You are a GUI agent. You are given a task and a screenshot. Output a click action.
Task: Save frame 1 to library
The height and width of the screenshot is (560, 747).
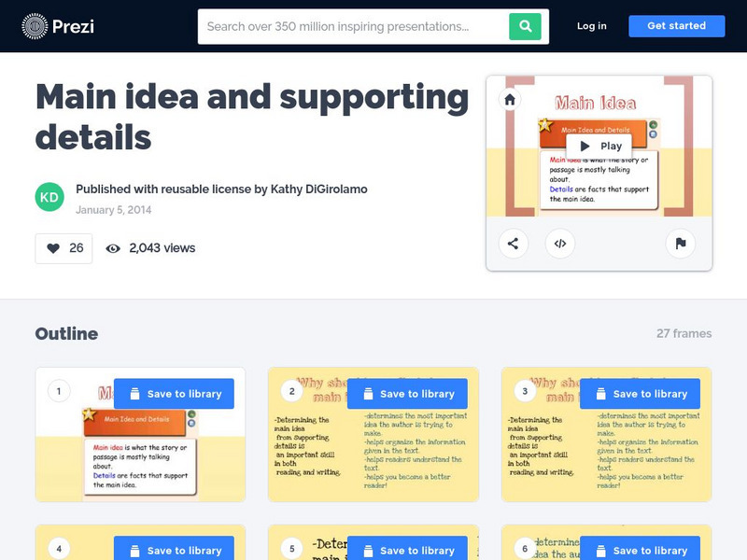pos(174,394)
